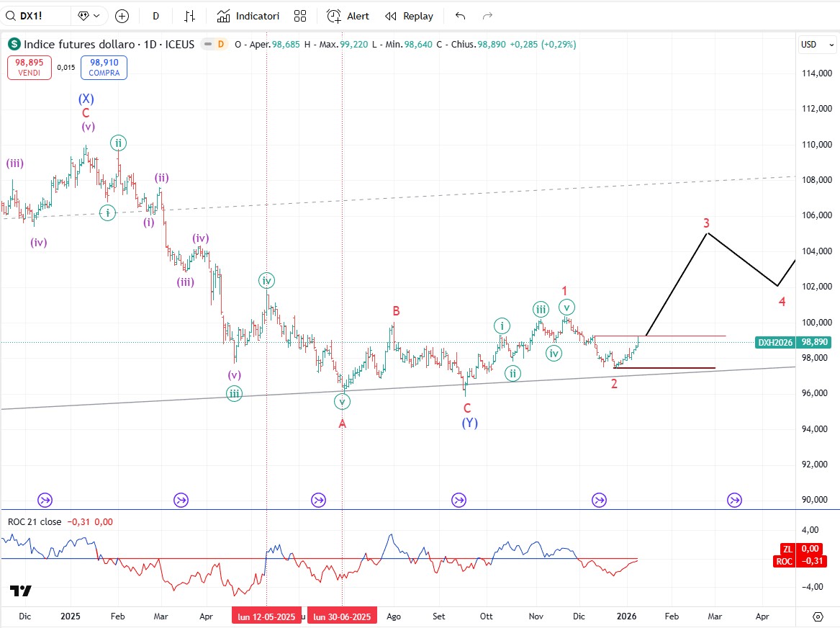Click the green dollar symbol logo

tap(14, 44)
